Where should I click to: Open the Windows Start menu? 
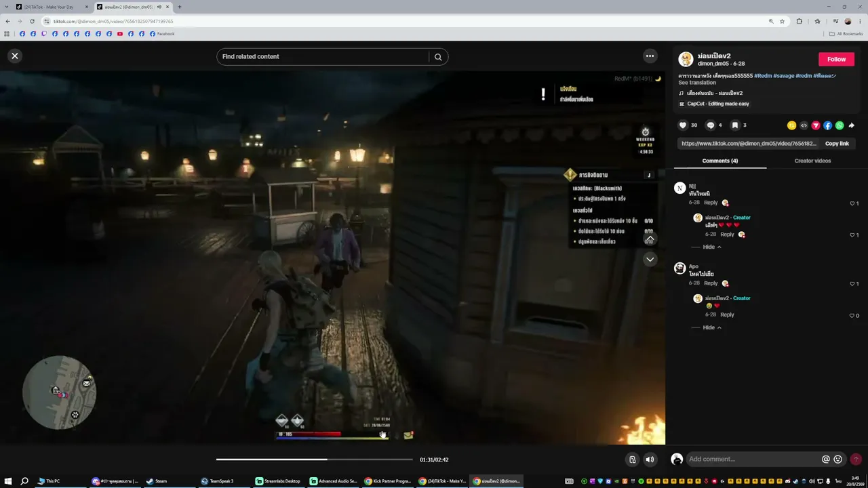(x=7, y=481)
